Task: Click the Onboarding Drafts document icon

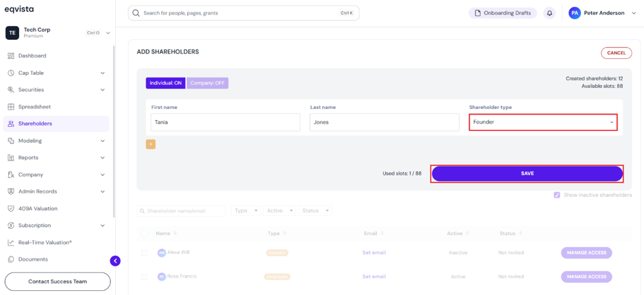Action: click(478, 13)
